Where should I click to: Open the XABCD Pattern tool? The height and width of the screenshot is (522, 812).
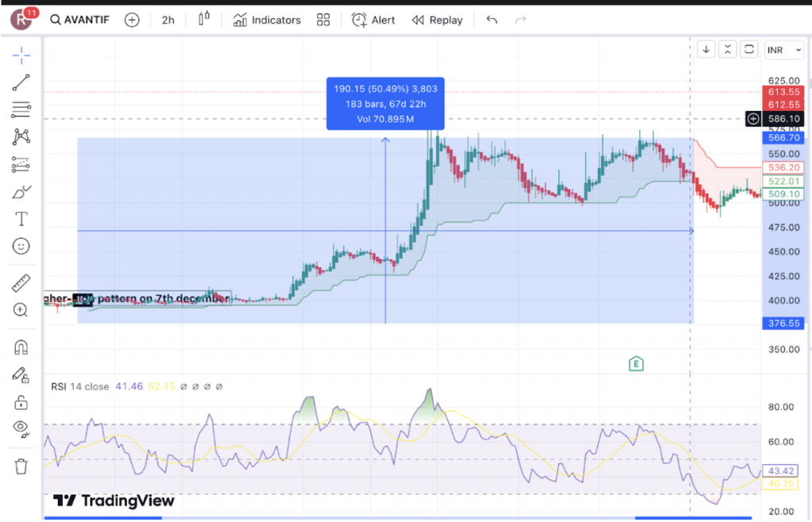[x=21, y=136]
